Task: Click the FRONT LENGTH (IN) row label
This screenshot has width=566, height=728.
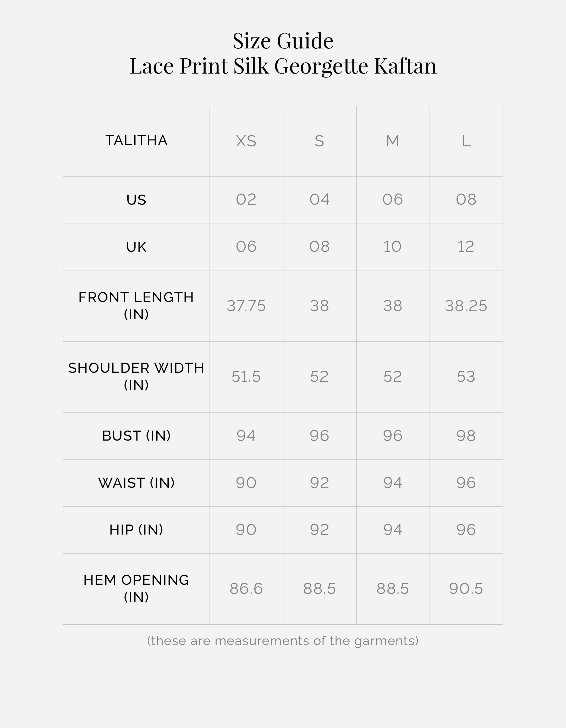Action: coord(136,306)
